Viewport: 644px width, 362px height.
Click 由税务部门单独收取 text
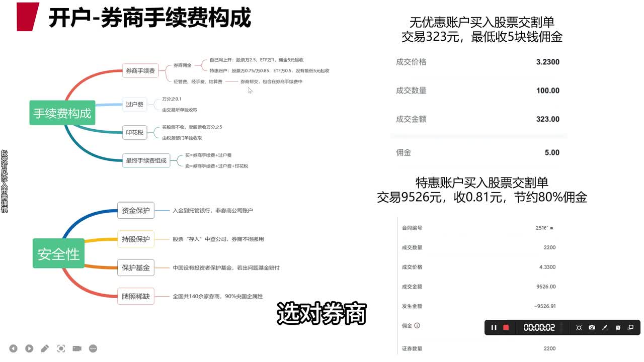[x=182, y=138]
